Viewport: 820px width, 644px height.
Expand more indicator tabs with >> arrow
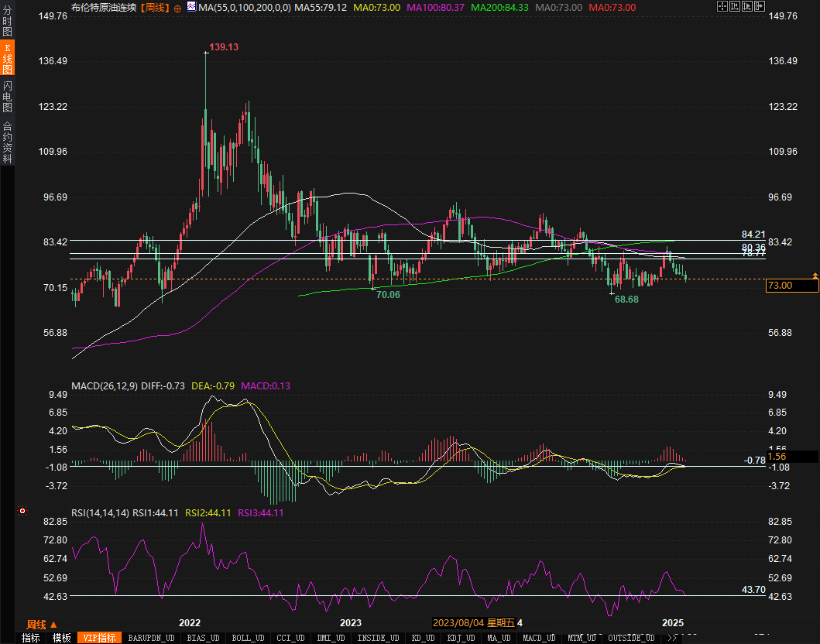coord(672,638)
